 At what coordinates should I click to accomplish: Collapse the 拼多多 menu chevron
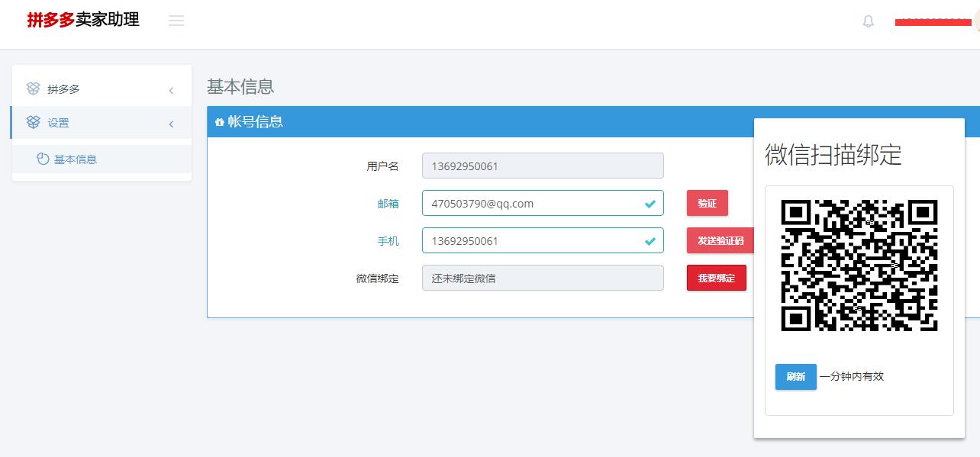pyautogui.click(x=171, y=91)
